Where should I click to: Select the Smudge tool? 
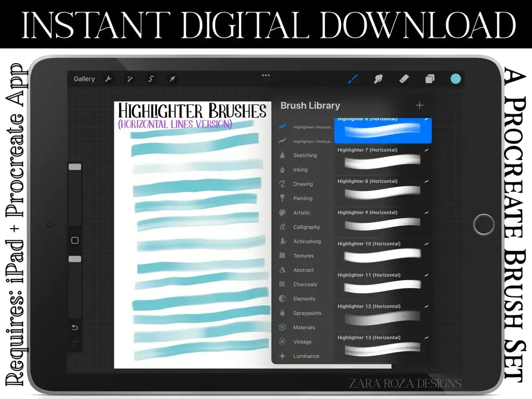click(378, 78)
